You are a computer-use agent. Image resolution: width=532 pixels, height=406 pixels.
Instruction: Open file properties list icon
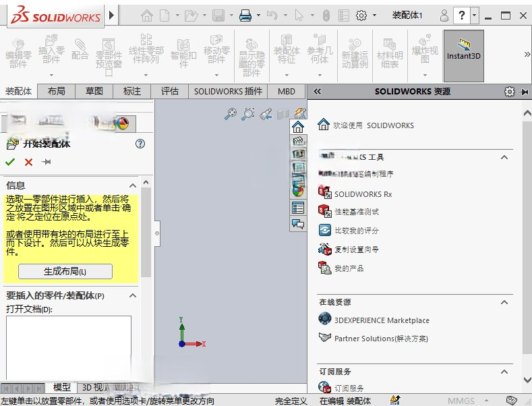point(344,16)
